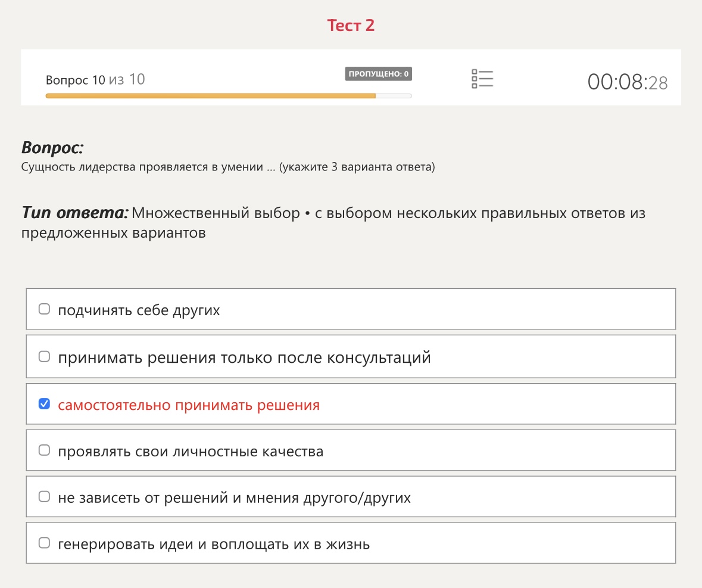Check the 'подчинять себе других' checkbox
Screen dimensions: 702x588
(44, 309)
